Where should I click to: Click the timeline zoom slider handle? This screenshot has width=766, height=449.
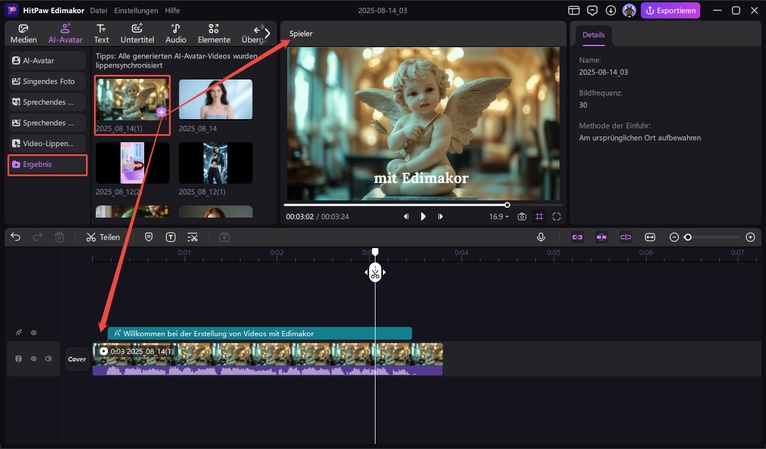688,237
